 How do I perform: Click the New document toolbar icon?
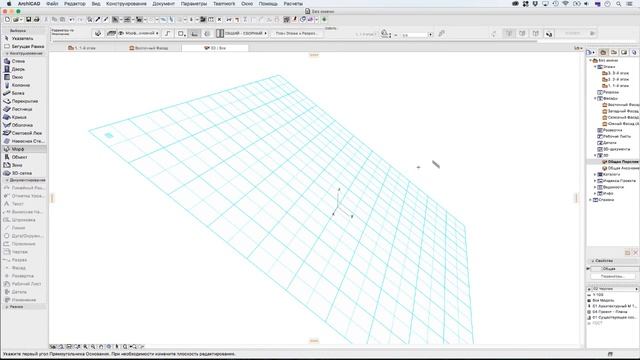click(7, 19)
